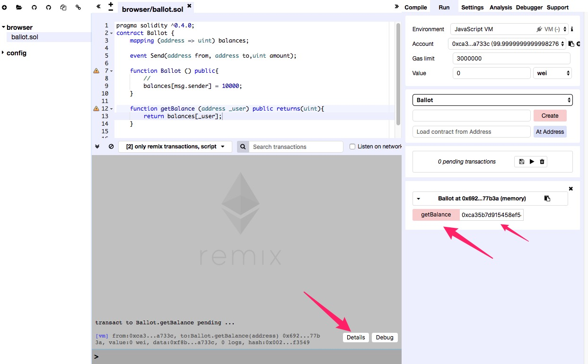Copy the Ballot instance address

click(x=547, y=199)
